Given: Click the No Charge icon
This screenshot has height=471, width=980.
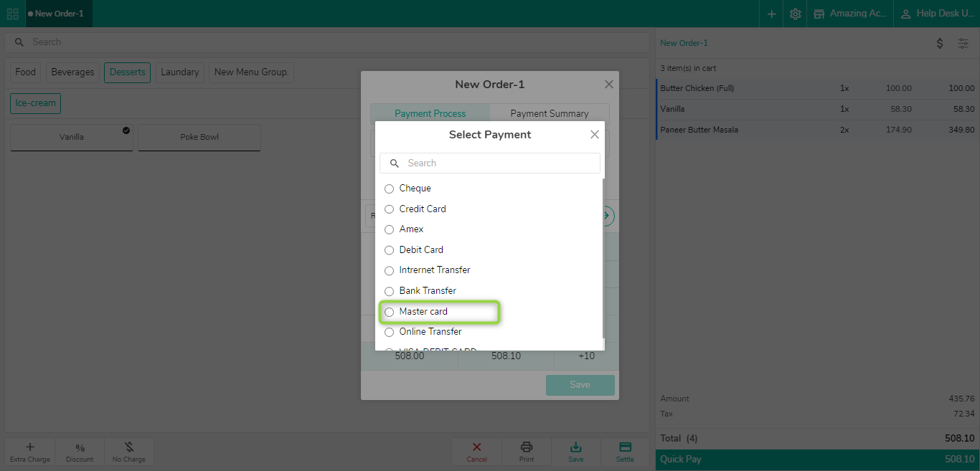Looking at the screenshot, I should 129,447.
